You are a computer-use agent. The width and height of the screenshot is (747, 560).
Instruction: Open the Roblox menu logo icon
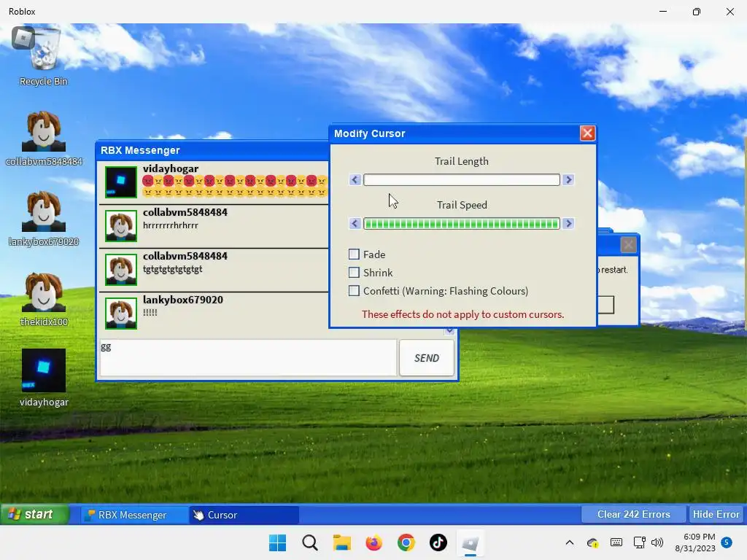23,38
